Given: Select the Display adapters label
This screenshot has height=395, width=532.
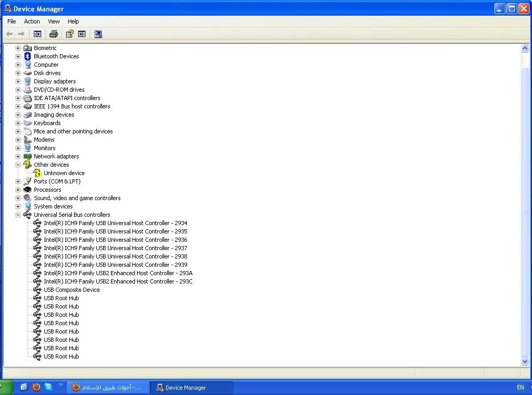Looking at the screenshot, I should tap(55, 81).
